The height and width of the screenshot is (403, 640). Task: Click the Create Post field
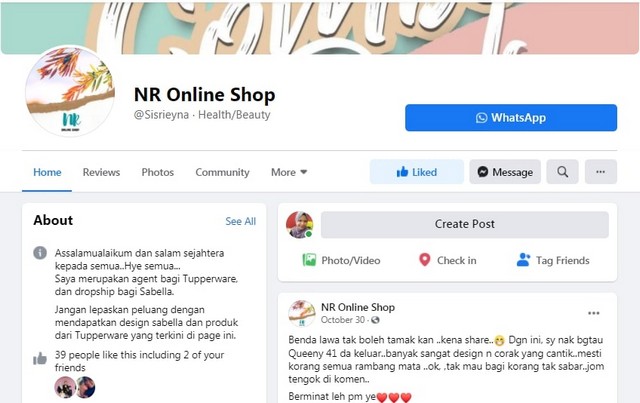pos(464,224)
